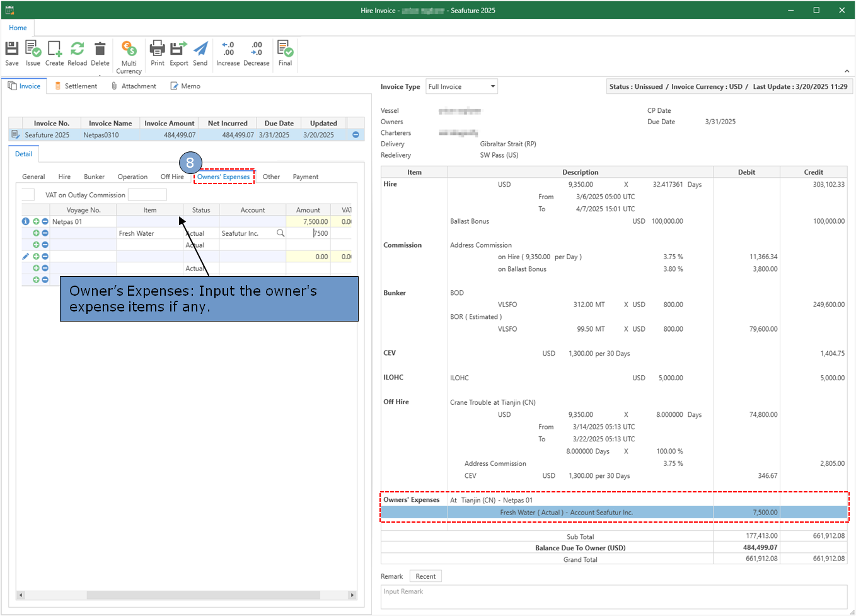Click the Save icon in the ribbon
Screen dimensions: 856x616
point(12,53)
